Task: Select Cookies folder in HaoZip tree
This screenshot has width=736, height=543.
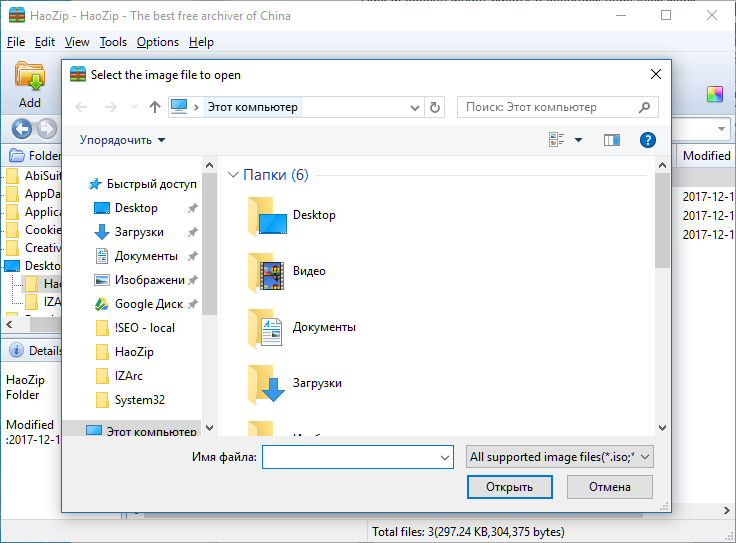Action: point(34,230)
